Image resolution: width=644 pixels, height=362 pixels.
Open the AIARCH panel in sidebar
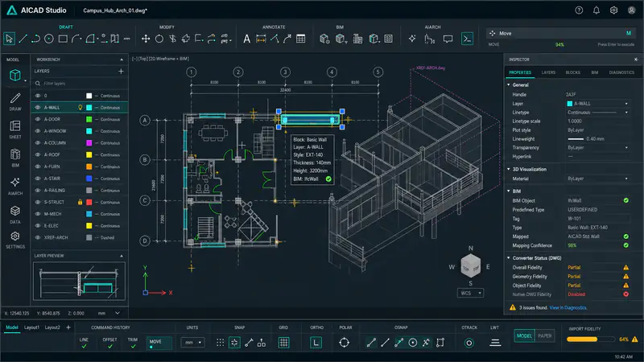point(15,186)
